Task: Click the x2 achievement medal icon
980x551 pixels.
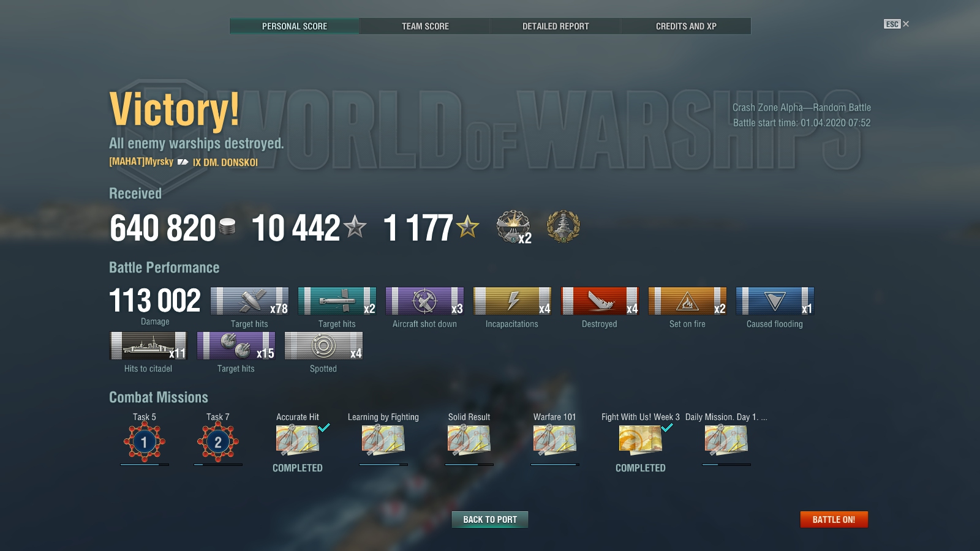Action: pyautogui.click(x=513, y=227)
